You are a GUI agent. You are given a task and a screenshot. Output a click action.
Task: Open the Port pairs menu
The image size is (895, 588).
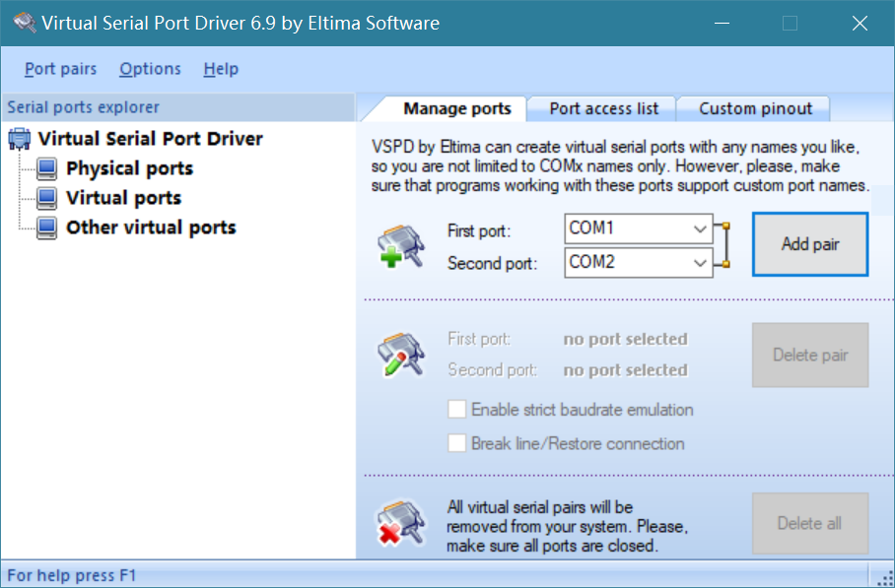(61, 69)
